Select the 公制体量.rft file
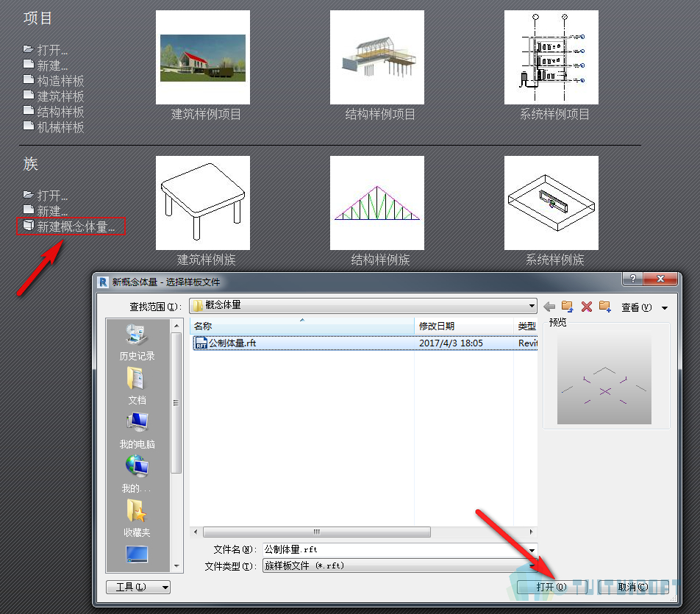 pos(365,343)
